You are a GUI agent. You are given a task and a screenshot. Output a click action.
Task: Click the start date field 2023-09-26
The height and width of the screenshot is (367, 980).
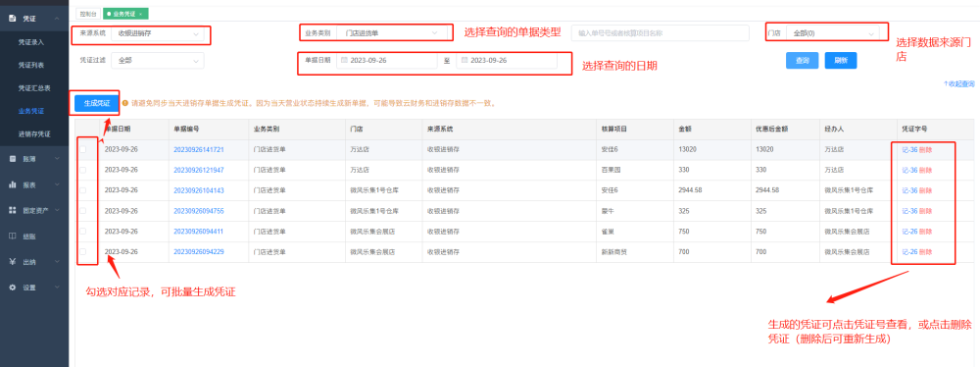[387, 60]
